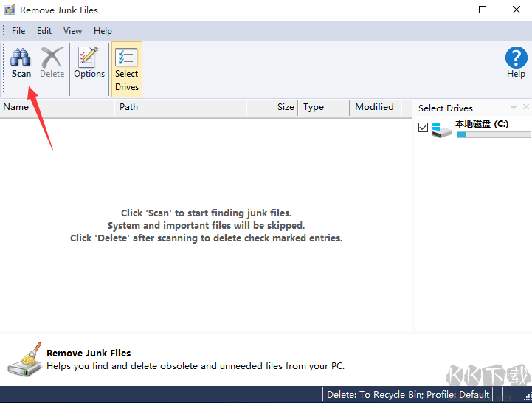Open the View menu
Image resolution: width=532 pixels, height=403 pixels.
(x=72, y=31)
